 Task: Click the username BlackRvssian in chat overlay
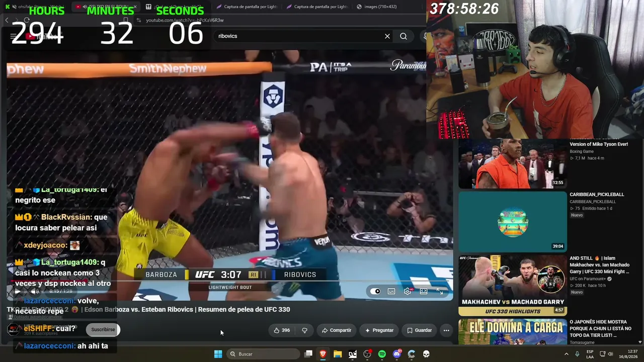[x=66, y=217]
